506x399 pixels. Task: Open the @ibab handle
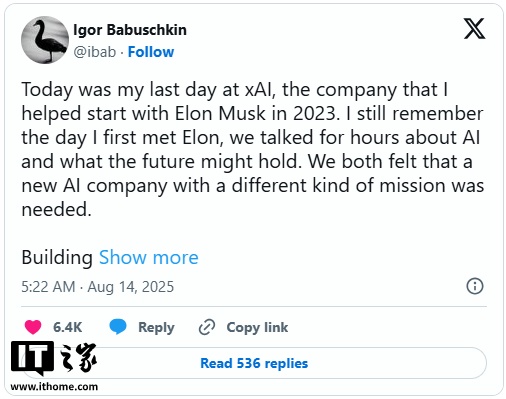pyautogui.click(x=94, y=52)
